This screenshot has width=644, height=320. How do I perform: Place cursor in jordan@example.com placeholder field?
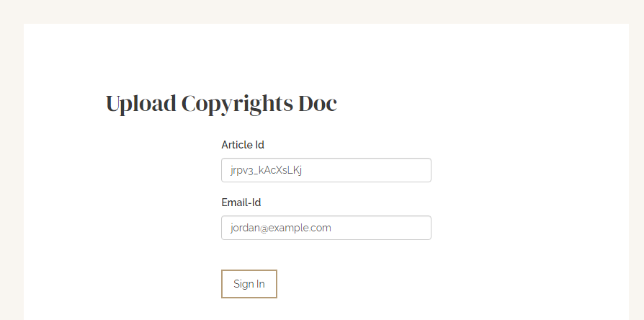[326, 228]
